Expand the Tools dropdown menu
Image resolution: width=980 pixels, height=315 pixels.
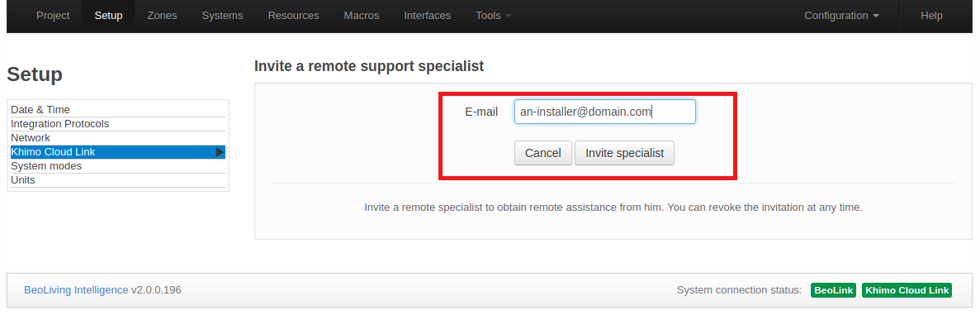[x=494, y=16]
